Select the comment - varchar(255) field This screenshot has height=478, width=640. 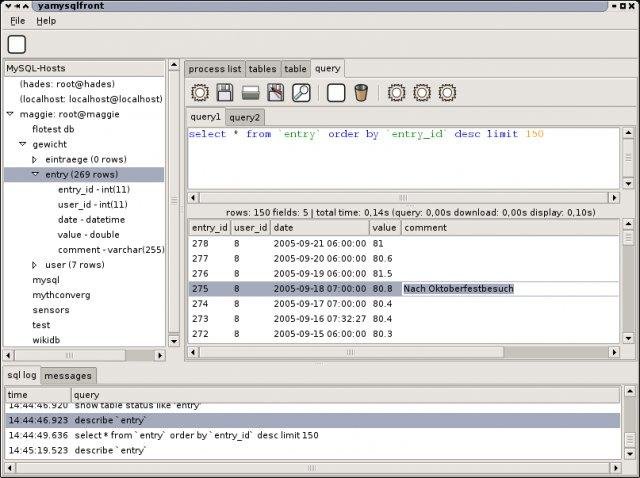pyautogui.click(x=111, y=250)
